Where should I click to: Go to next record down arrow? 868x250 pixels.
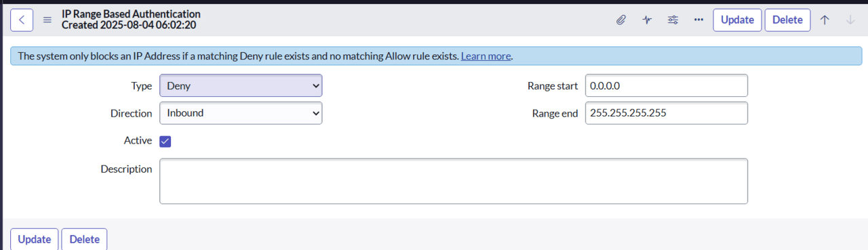tap(850, 20)
